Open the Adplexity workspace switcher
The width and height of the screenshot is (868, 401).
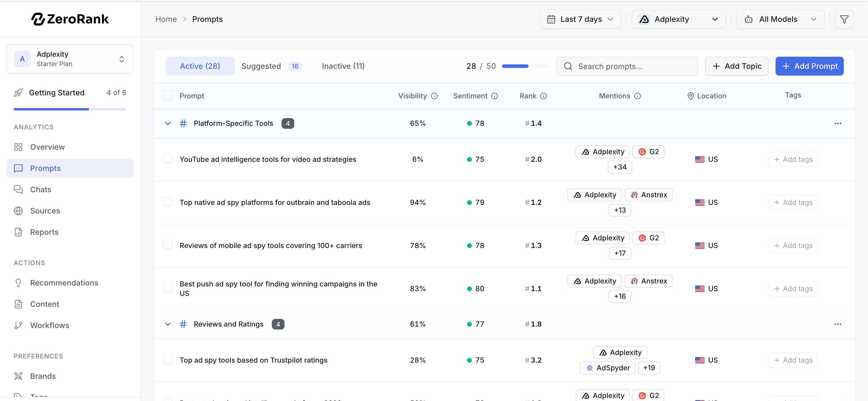[x=70, y=59]
